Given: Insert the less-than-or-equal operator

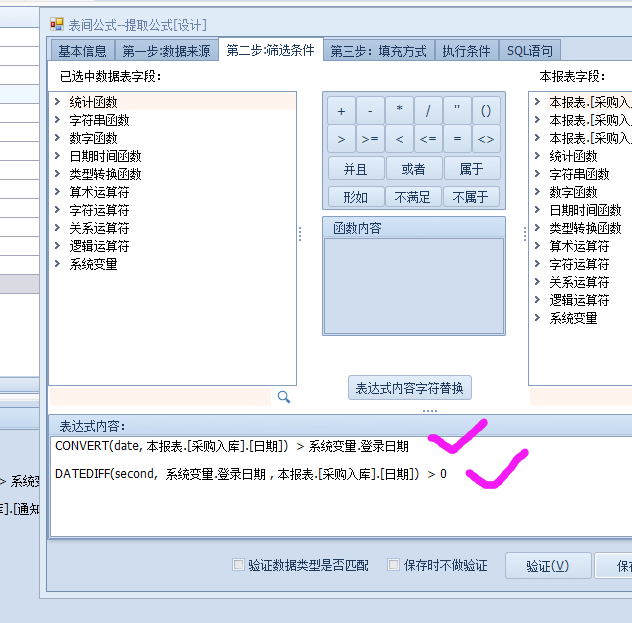Looking at the screenshot, I should [x=429, y=139].
